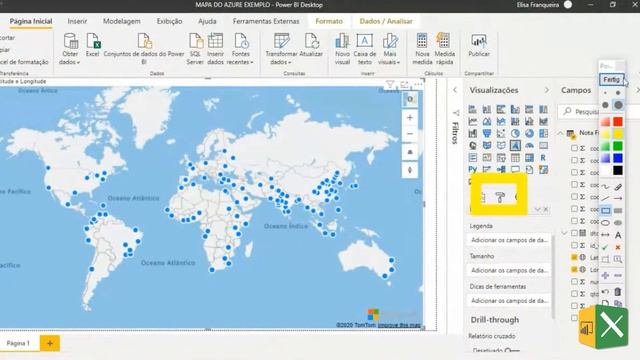Pick the solid blue color swatch

pyautogui.click(x=618, y=158)
